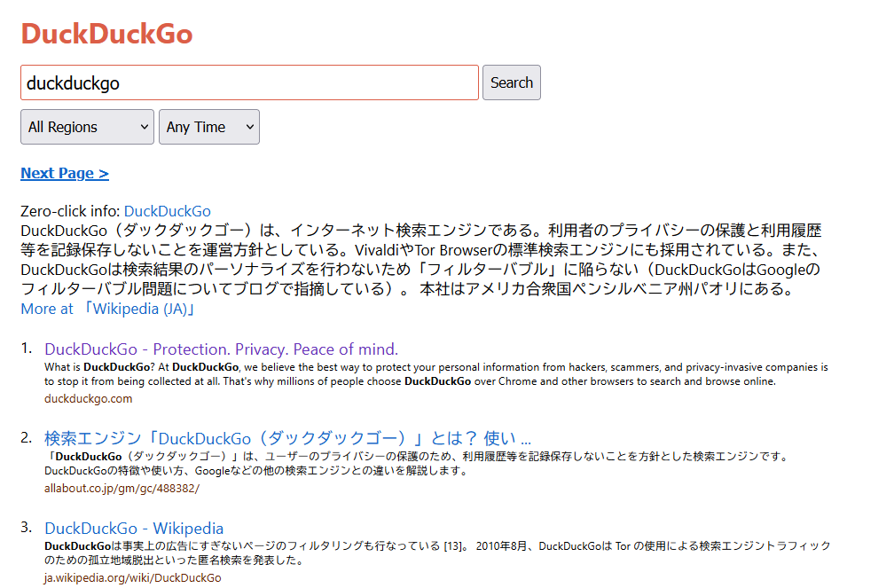The image size is (894, 588).
Task: Open the 'DuckDuckGo - Wikipedia' result
Action: pos(134,528)
